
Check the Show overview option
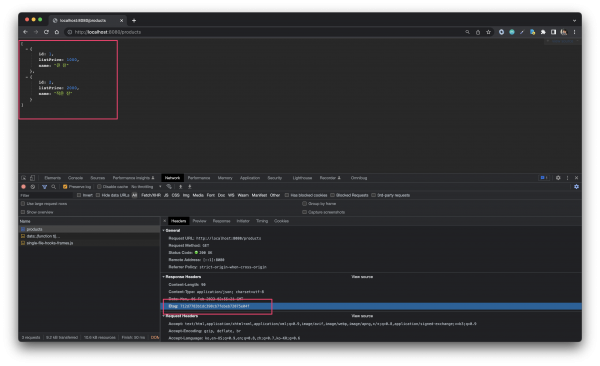(x=23, y=212)
